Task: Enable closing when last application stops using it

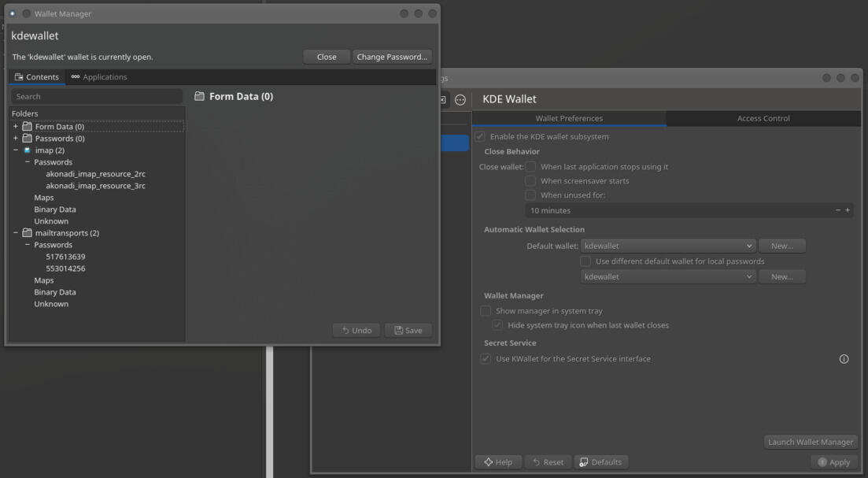Action: point(530,167)
